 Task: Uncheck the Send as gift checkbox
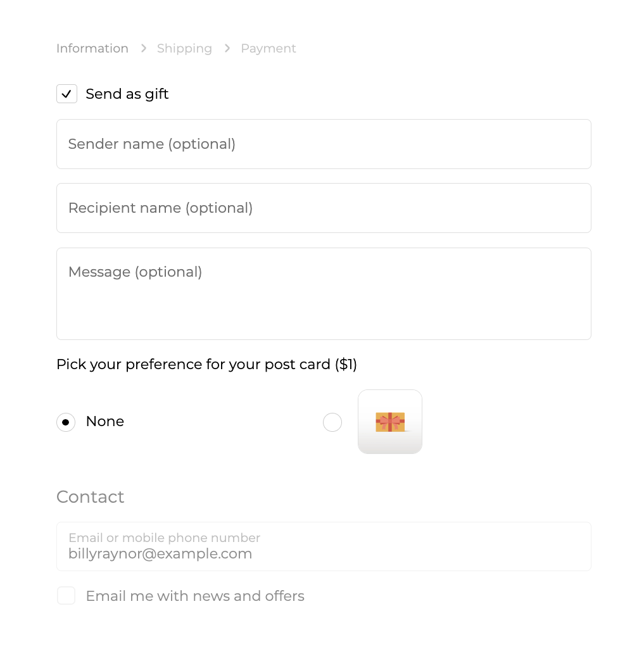click(x=66, y=94)
